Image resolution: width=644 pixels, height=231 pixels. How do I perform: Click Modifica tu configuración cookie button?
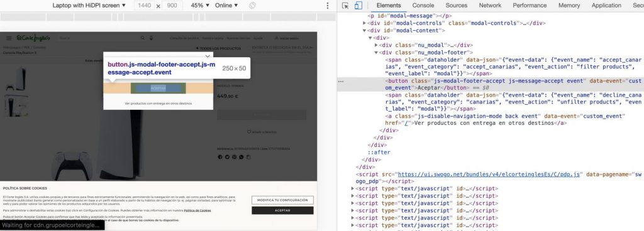pyautogui.click(x=282, y=200)
